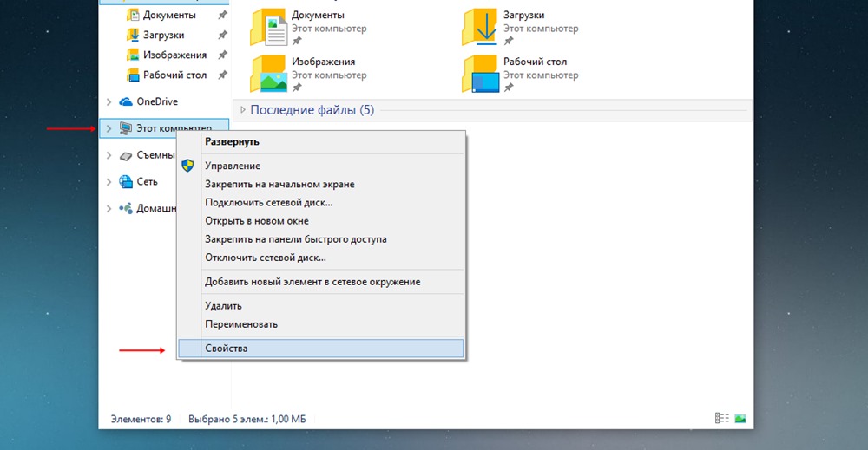
Task: Expand the Сеть tree node
Action: coord(109,182)
